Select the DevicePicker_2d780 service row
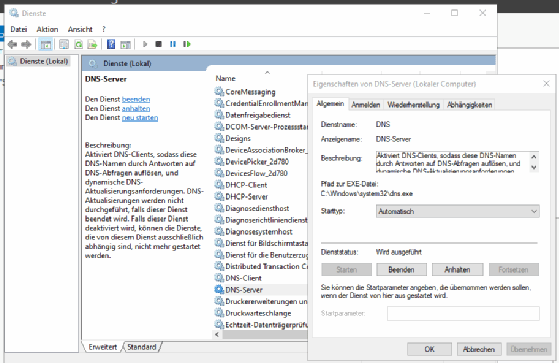 click(260, 162)
